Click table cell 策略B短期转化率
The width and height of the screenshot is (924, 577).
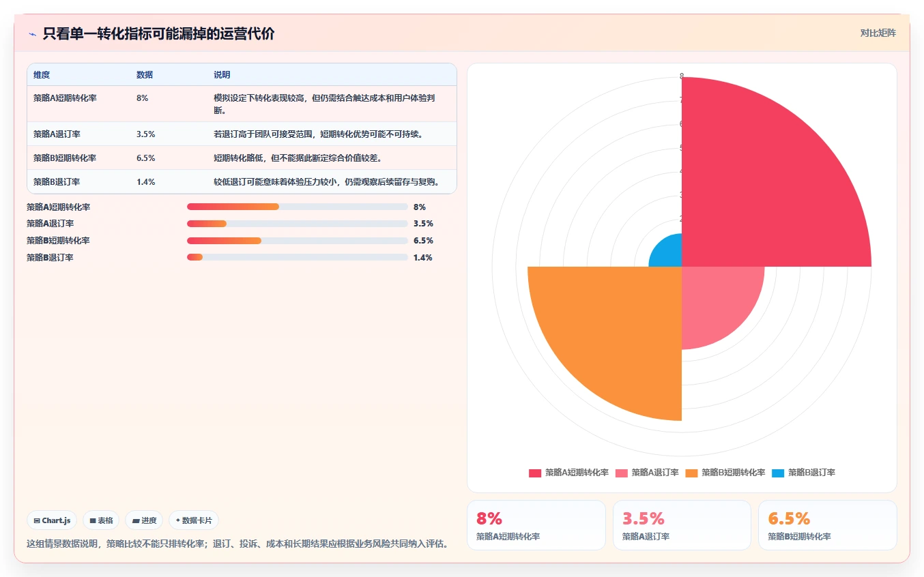pos(65,158)
